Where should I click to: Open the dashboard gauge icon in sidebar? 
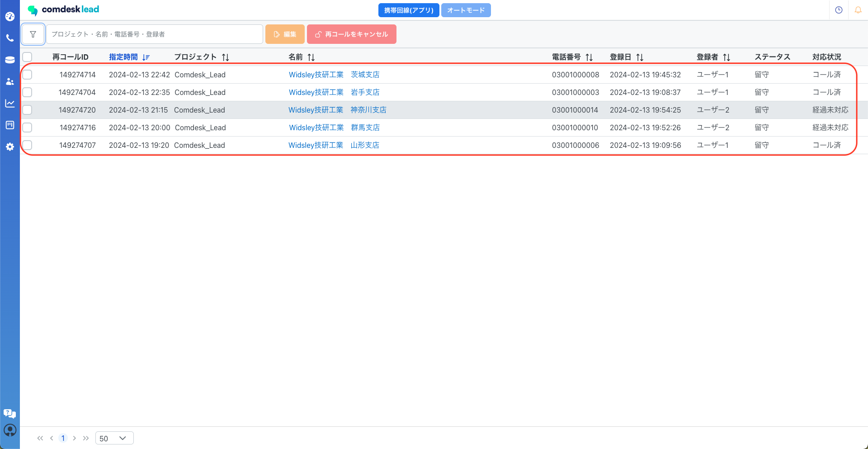[10, 17]
